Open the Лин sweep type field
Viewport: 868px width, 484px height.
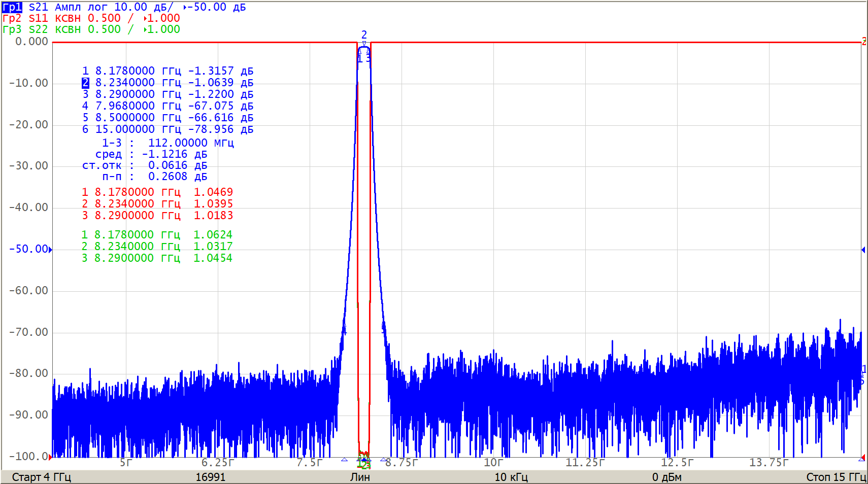point(360,477)
